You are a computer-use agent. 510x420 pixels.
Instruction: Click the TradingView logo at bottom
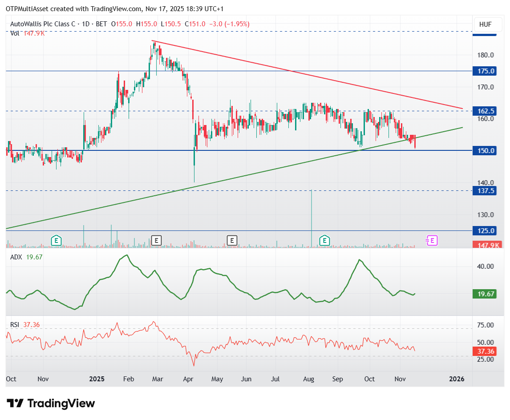point(51,404)
